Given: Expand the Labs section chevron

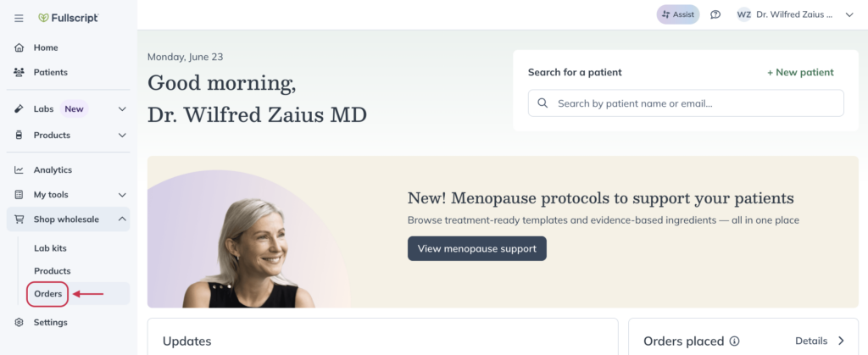Looking at the screenshot, I should [x=122, y=109].
